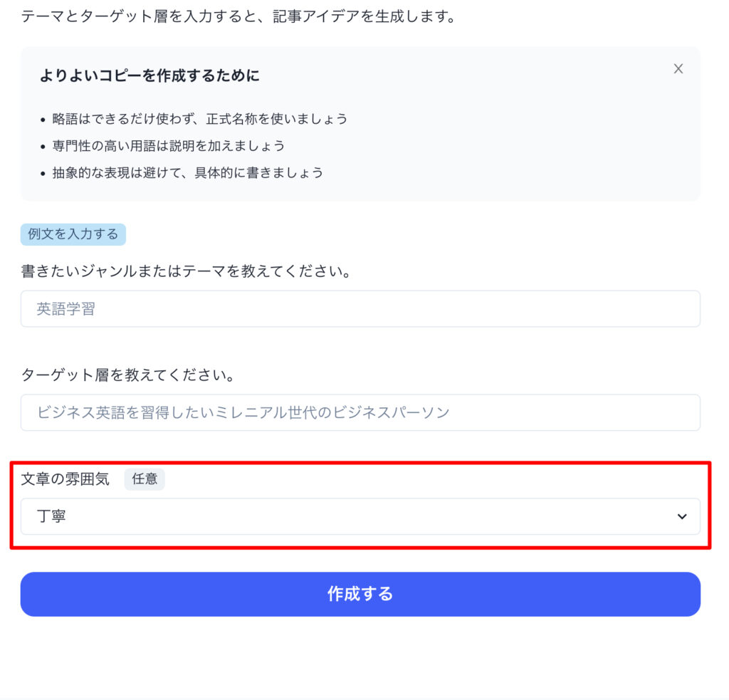
Task: Click the description text about 記事アイデア
Action: click(238, 16)
